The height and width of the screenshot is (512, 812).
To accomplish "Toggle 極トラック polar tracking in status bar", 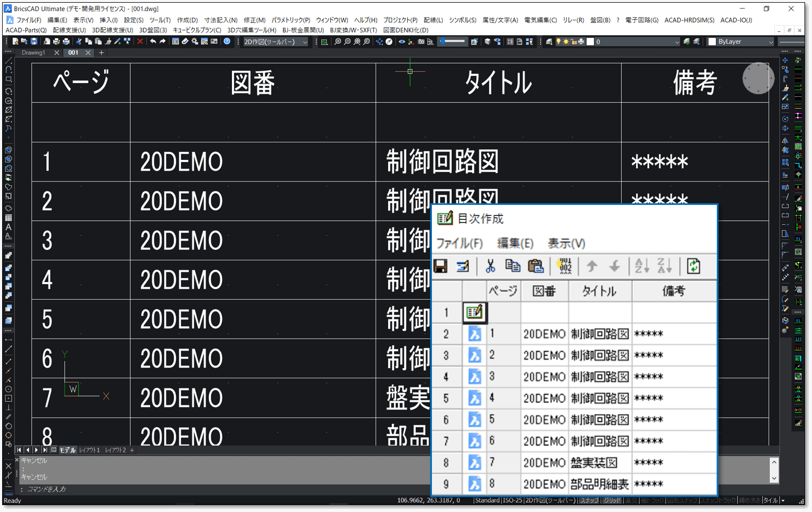I will (x=653, y=500).
